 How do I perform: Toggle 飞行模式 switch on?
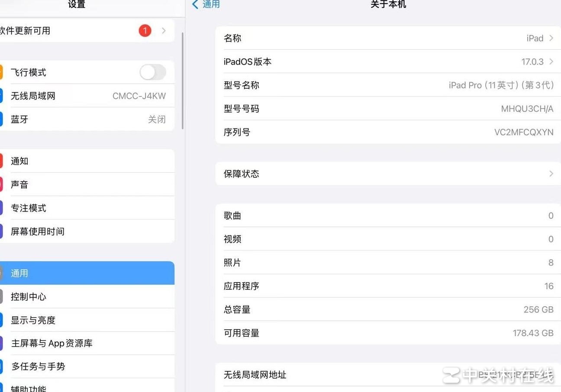[152, 72]
